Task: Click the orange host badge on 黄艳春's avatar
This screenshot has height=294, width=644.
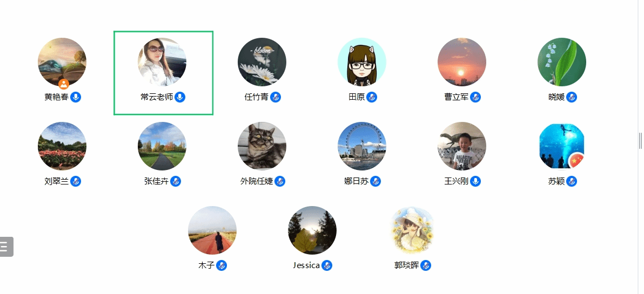Action: (63, 84)
